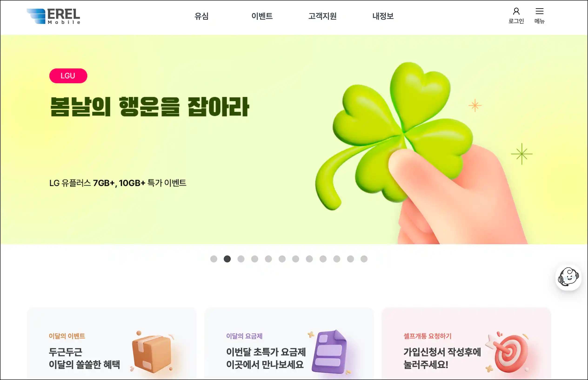This screenshot has height=380, width=588.
Task: Open the chatbot support mascot icon
Action: pos(568,277)
